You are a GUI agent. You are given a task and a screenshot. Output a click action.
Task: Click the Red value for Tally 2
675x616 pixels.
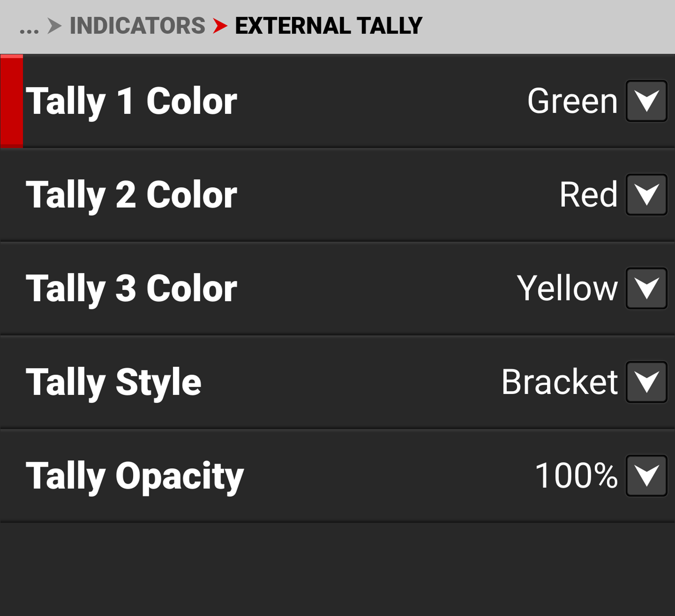(588, 195)
